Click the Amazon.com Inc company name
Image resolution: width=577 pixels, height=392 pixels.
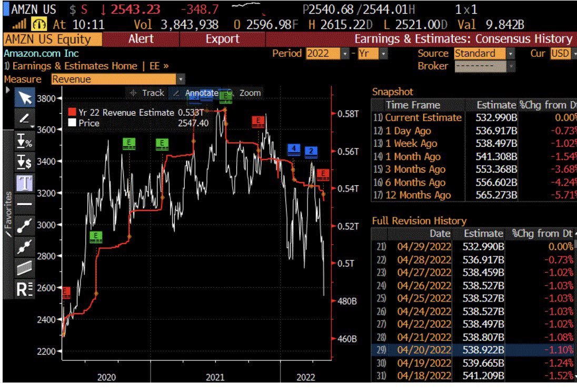tap(41, 54)
